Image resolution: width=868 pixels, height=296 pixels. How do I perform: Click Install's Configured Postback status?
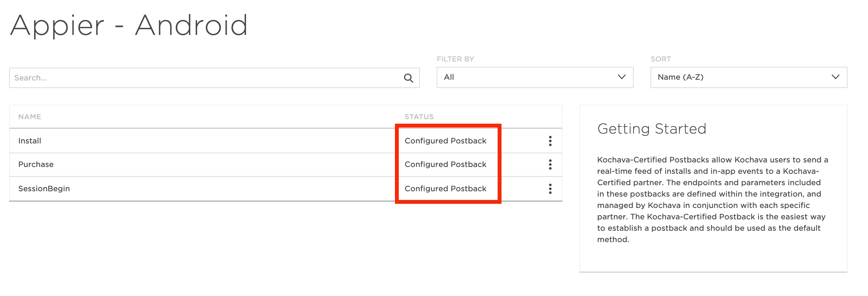tap(445, 141)
